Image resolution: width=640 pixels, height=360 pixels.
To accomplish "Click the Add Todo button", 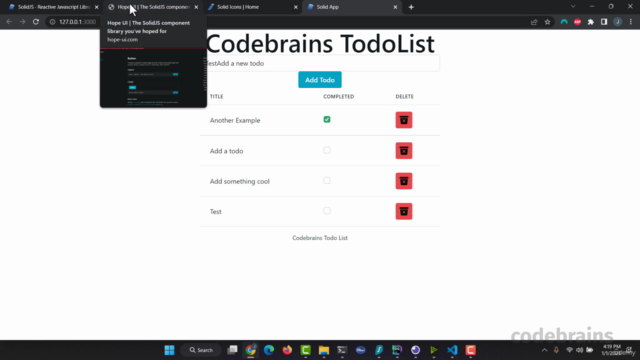I will pos(320,80).
